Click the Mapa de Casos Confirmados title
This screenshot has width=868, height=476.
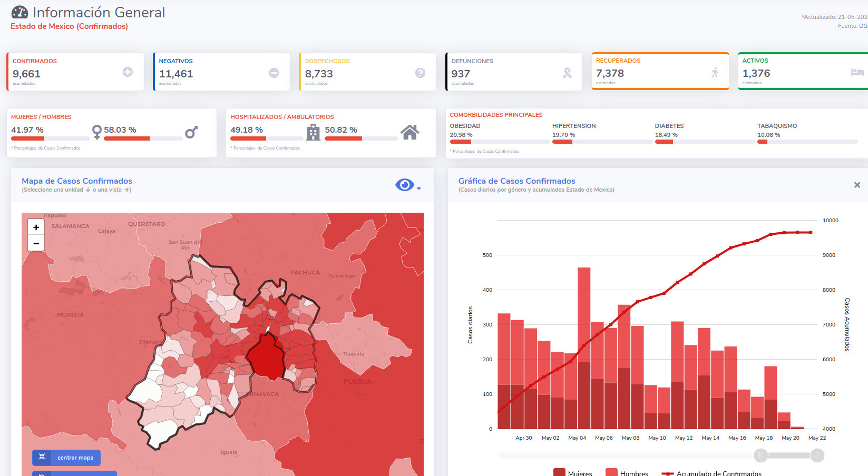tap(77, 181)
